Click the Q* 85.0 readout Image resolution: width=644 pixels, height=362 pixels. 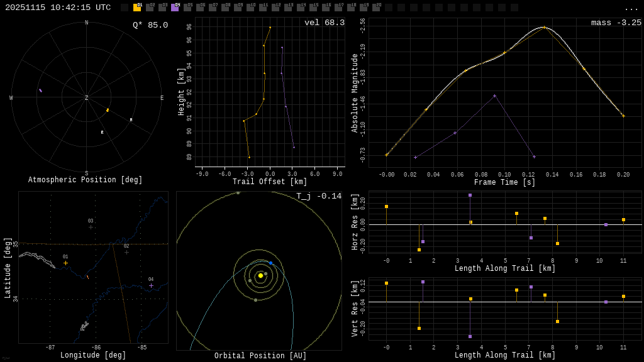point(150,25)
